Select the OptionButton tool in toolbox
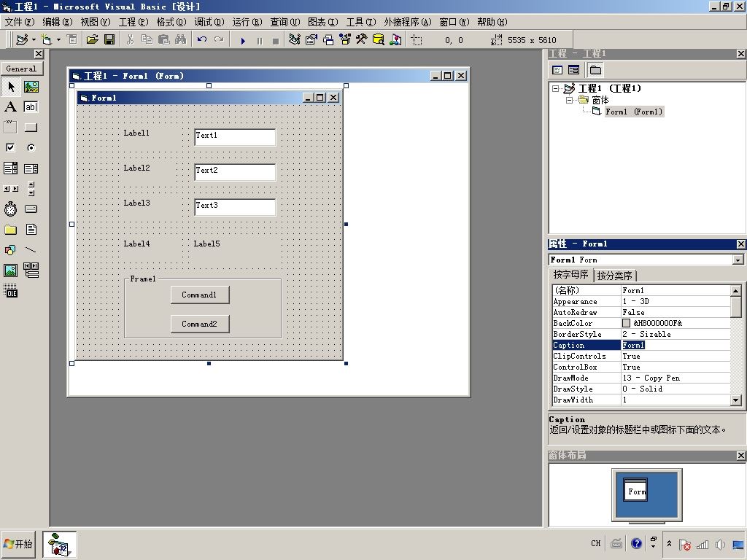This screenshot has height=560, width=747. [x=31, y=147]
